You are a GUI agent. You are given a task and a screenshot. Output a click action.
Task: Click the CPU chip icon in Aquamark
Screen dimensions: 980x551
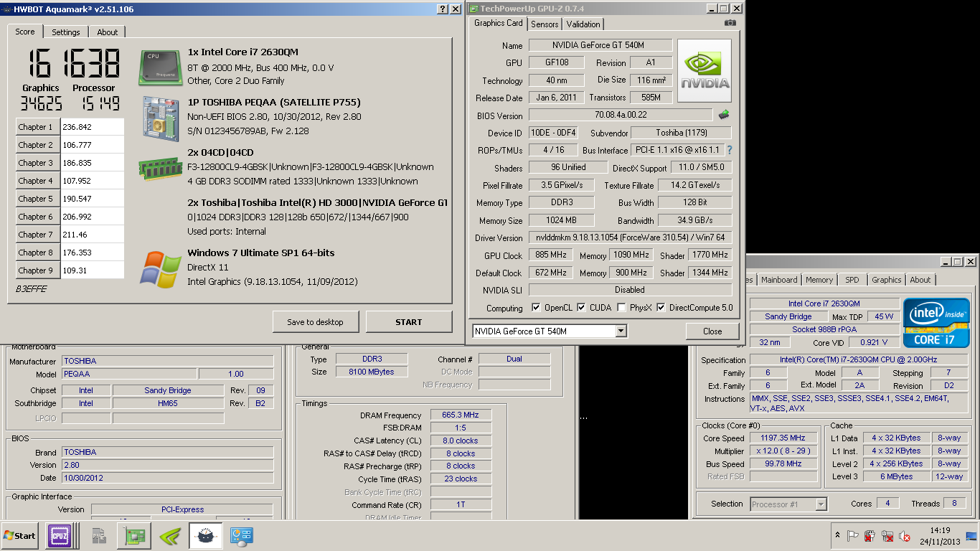pos(161,67)
